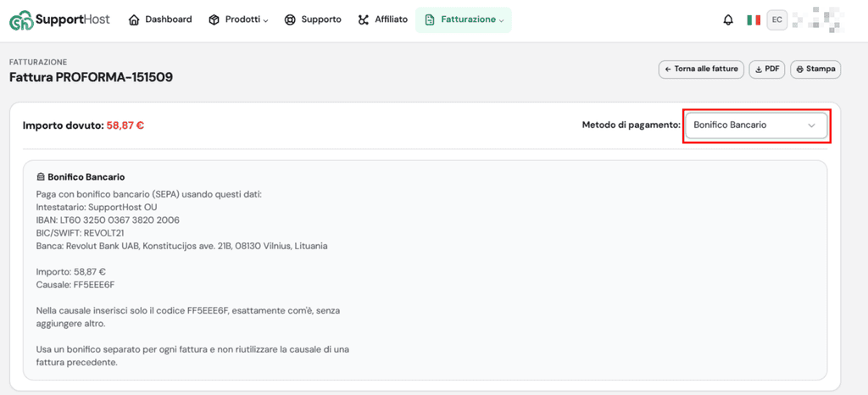The width and height of the screenshot is (868, 395).
Task: Click the Fatturazione document icon
Action: [x=429, y=19]
